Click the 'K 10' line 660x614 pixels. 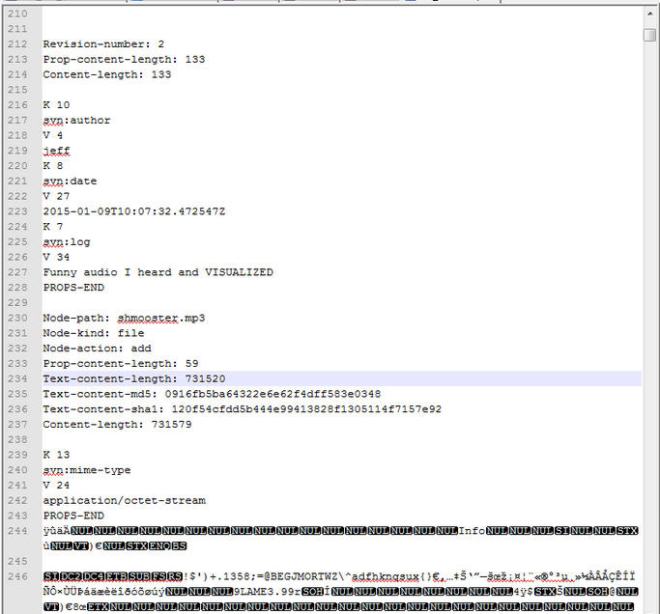(56, 105)
